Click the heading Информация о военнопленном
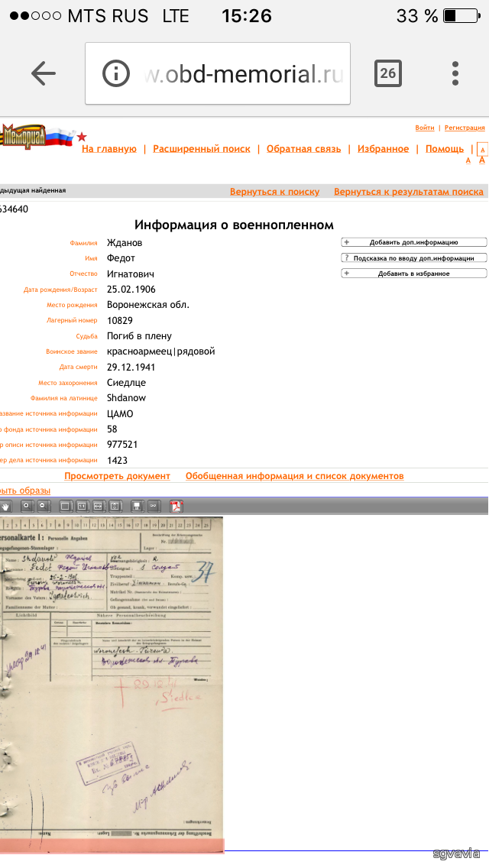 (234, 225)
